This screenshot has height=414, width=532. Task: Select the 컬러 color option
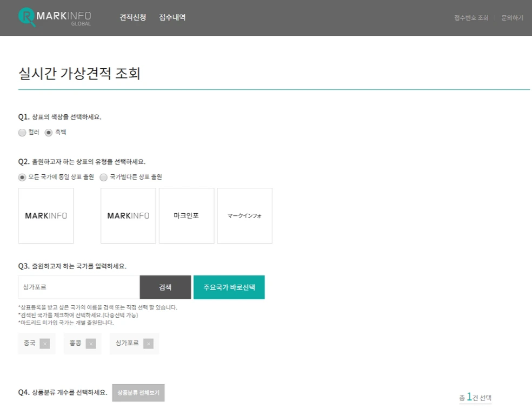(x=22, y=133)
